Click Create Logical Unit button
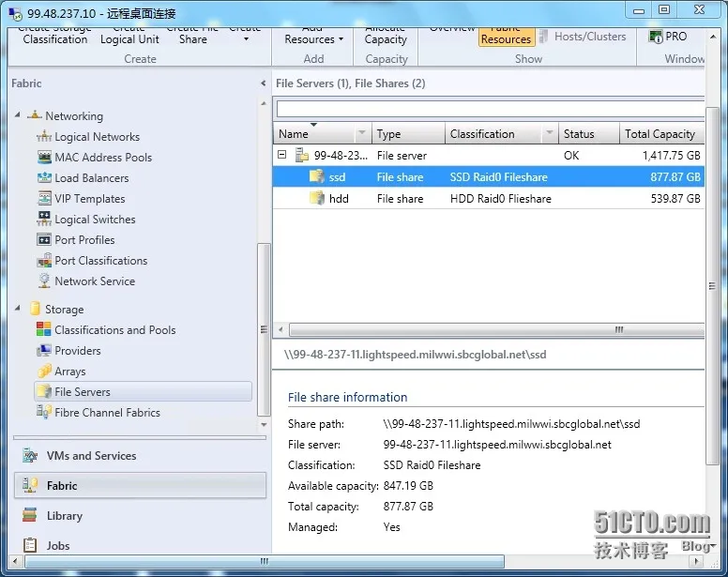Image resolution: width=728 pixels, height=577 pixels. (x=129, y=38)
